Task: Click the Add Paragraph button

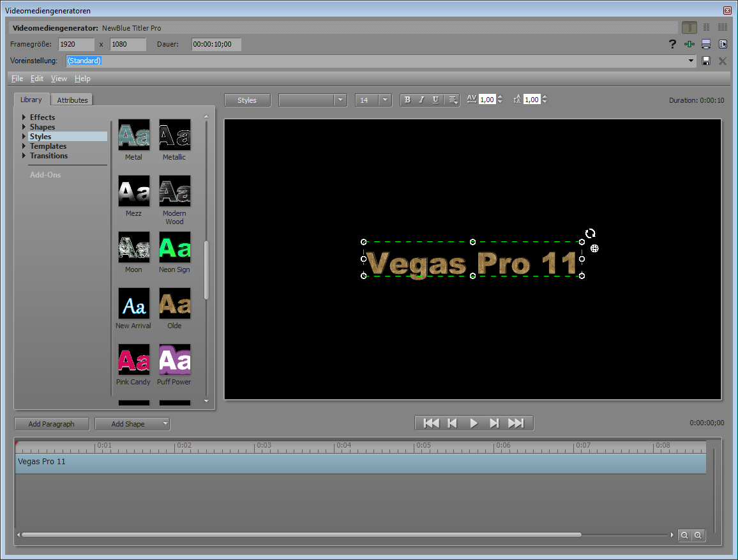Action: pyautogui.click(x=51, y=424)
